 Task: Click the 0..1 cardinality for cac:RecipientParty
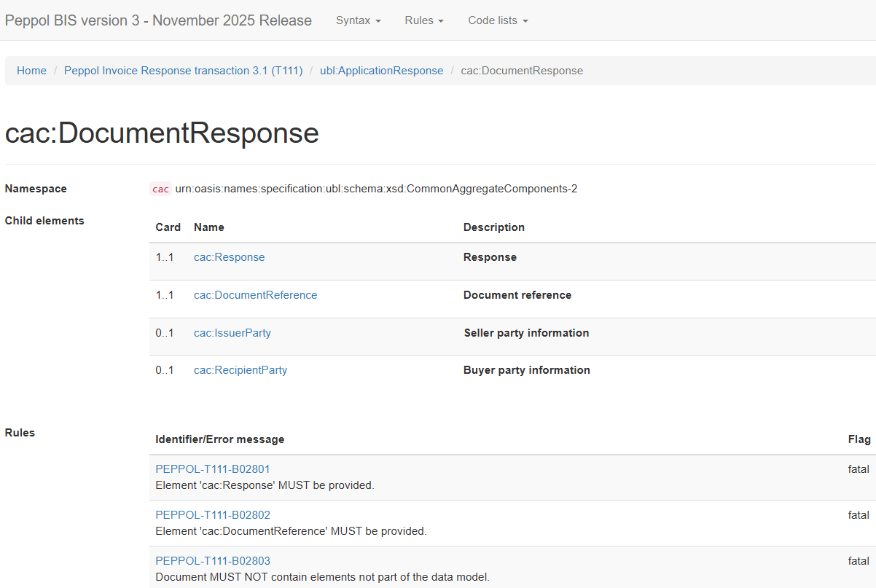(165, 370)
